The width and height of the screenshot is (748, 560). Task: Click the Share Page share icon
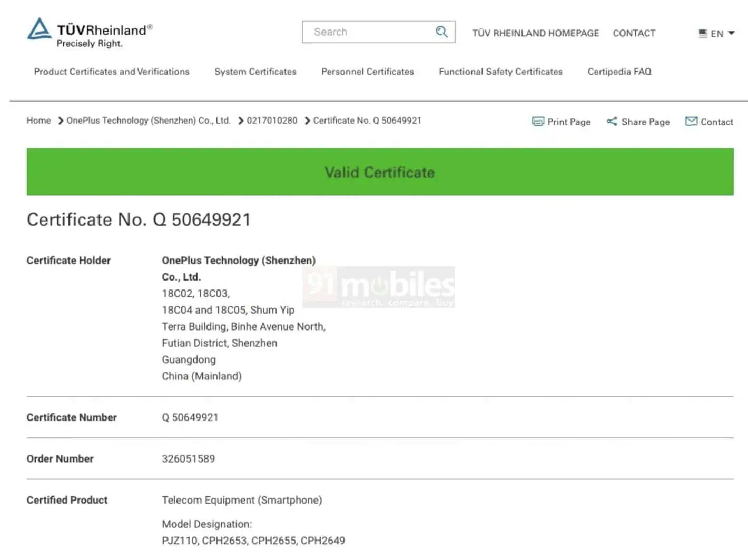(612, 122)
